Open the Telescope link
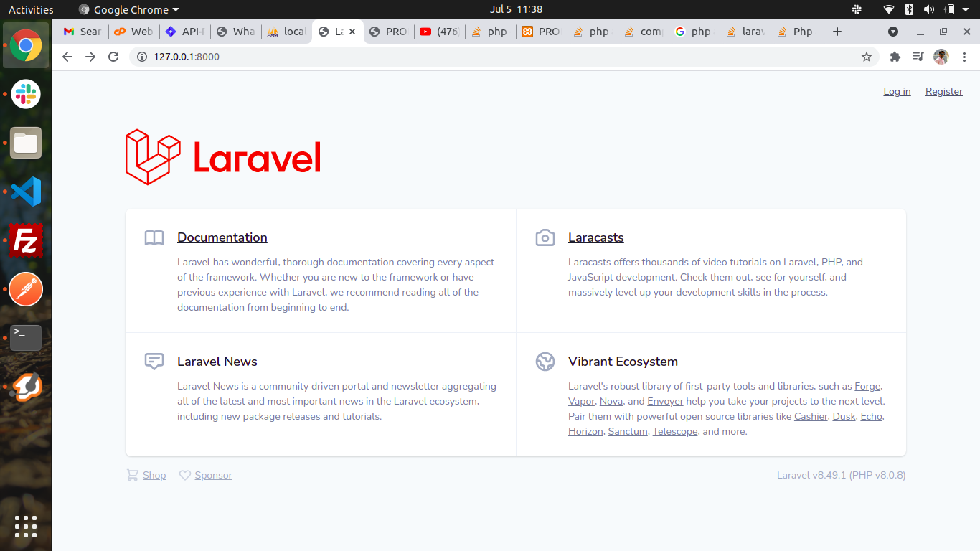The width and height of the screenshot is (980, 551). pyautogui.click(x=675, y=431)
